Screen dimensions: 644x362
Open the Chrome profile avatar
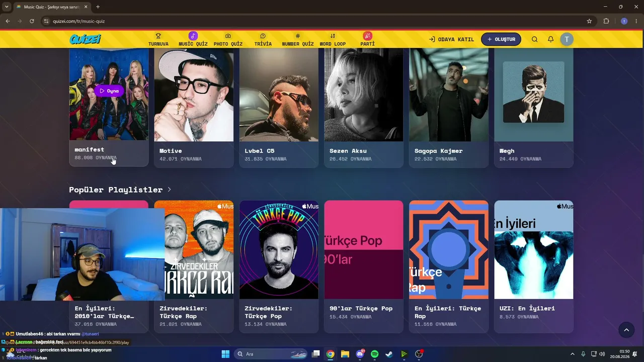(624, 21)
